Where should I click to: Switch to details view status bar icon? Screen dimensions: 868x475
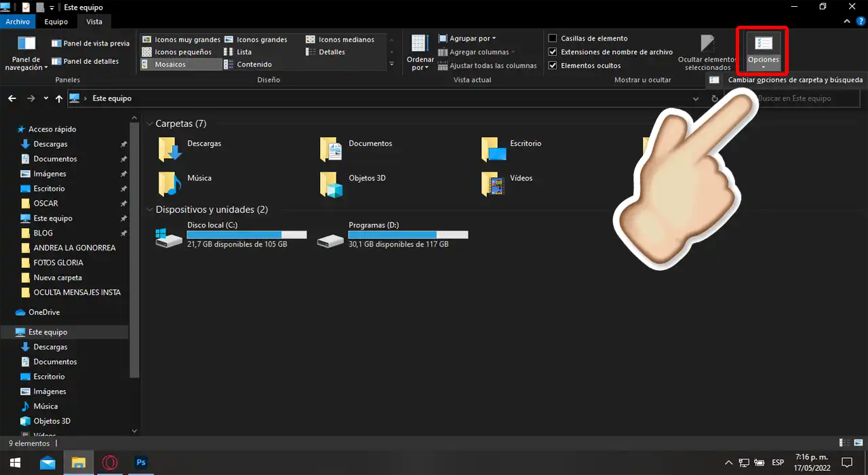[x=843, y=443]
